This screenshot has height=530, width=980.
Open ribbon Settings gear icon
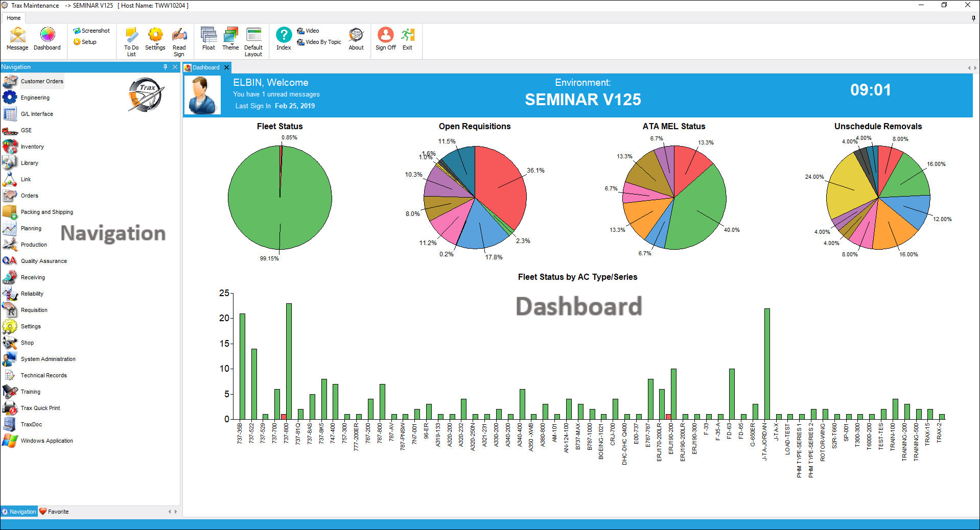tap(155, 39)
